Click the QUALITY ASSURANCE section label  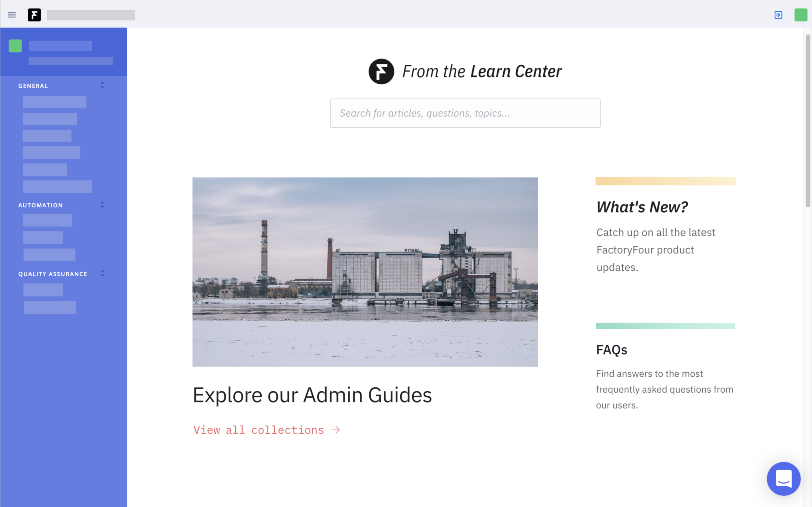(53, 274)
